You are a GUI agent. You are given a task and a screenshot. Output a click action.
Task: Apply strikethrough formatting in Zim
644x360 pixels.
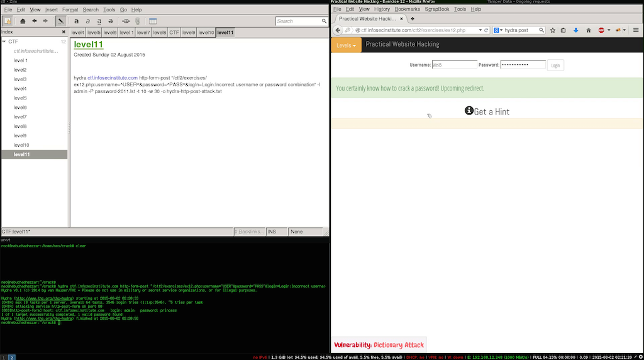click(111, 21)
